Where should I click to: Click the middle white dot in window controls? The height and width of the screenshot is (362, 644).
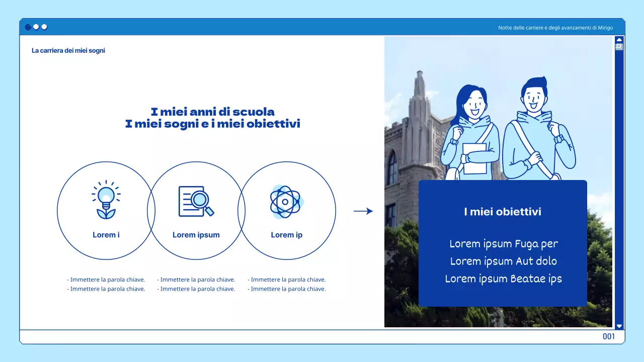pyautogui.click(x=36, y=27)
